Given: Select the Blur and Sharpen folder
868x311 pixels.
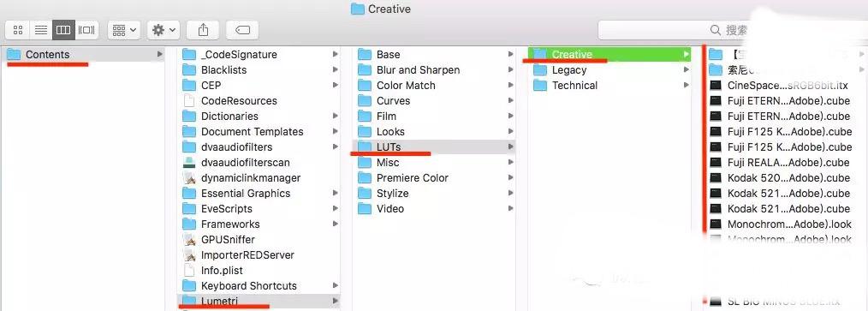Looking at the screenshot, I should coord(435,70).
